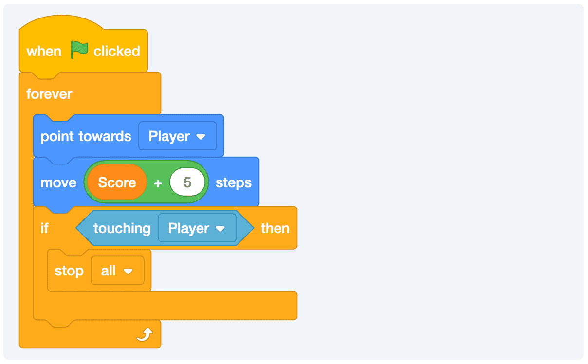The image size is (588, 364).
Task: Click the plus sign of the green operator block
Action: pos(158,183)
